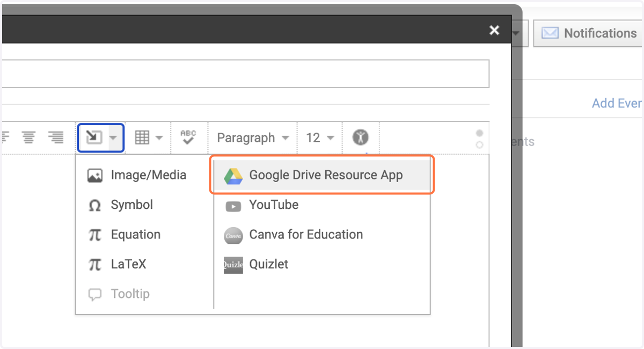Click the YouTube play icon
This screenshot has height=349, width=644.
tap(233, 206)
